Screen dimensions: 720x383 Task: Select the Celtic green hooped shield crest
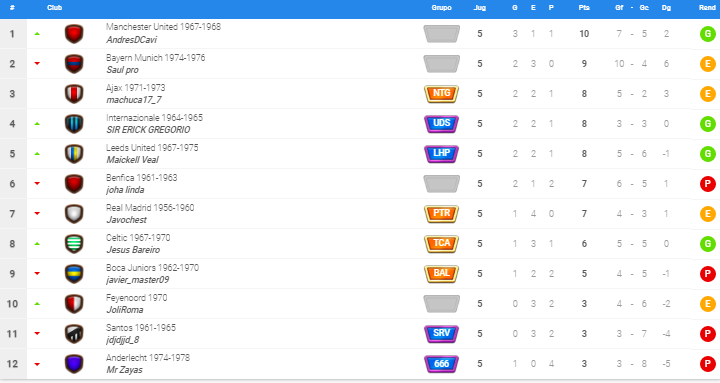(74, 244)
